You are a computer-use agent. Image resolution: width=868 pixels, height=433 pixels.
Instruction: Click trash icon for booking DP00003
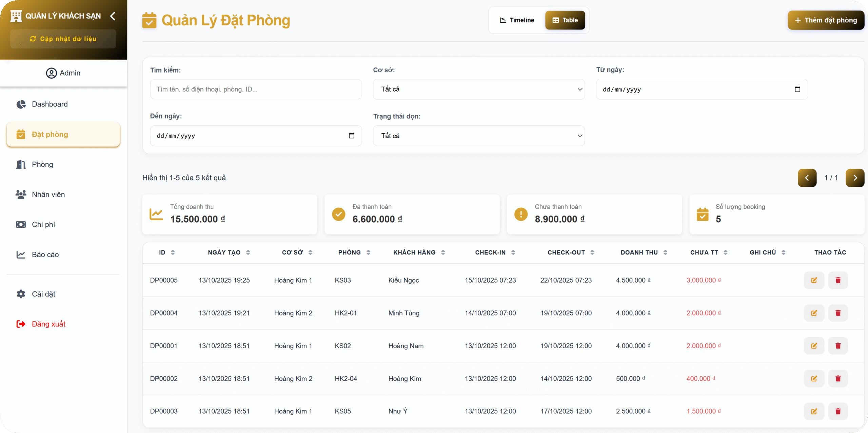tap(838, 411)
